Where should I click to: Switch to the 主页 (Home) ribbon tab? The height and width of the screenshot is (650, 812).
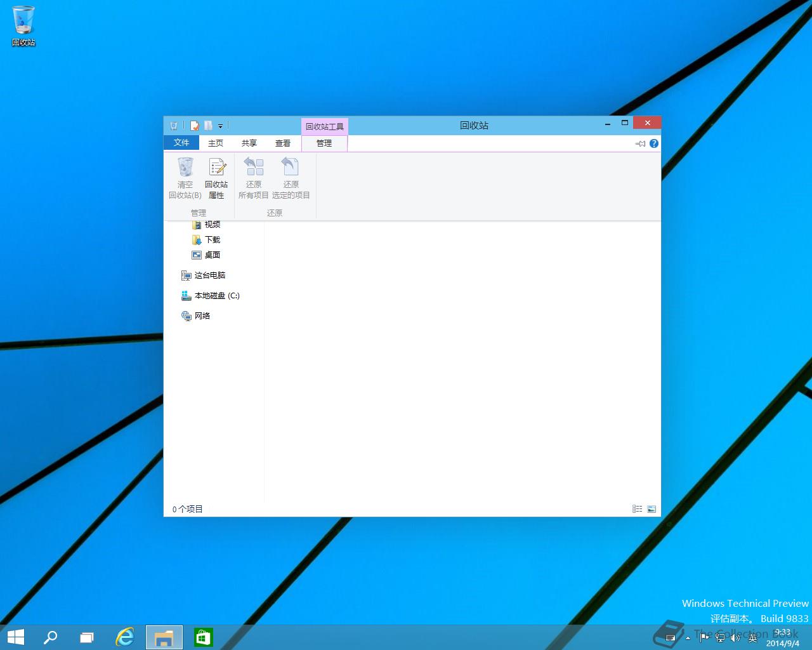pos(216,143)
